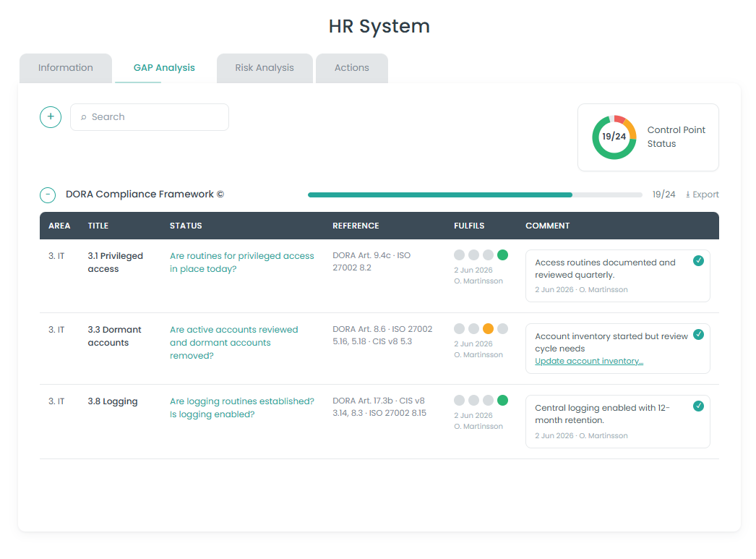Click the 19/24 donut chart
The width and height of the screenshot is (756, 559).
pyautogui.click(x=614, y=137)
